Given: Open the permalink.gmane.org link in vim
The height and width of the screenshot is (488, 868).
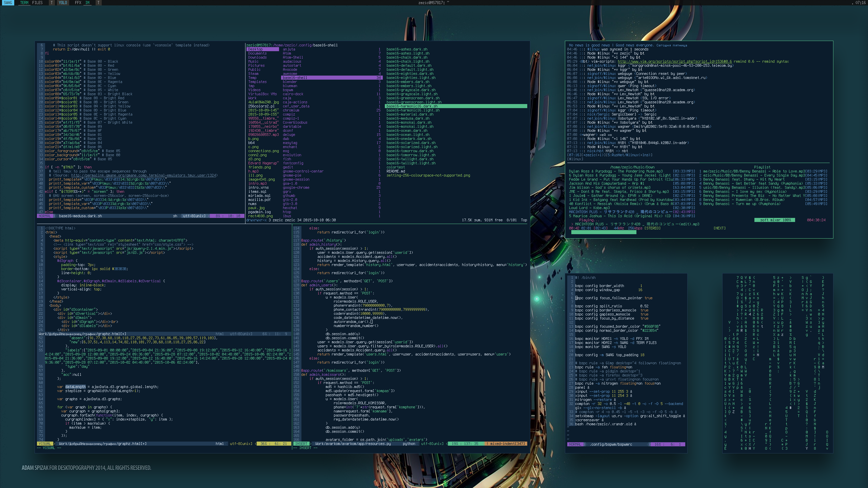Looking at the screenshot, I should tap(144, 175).
